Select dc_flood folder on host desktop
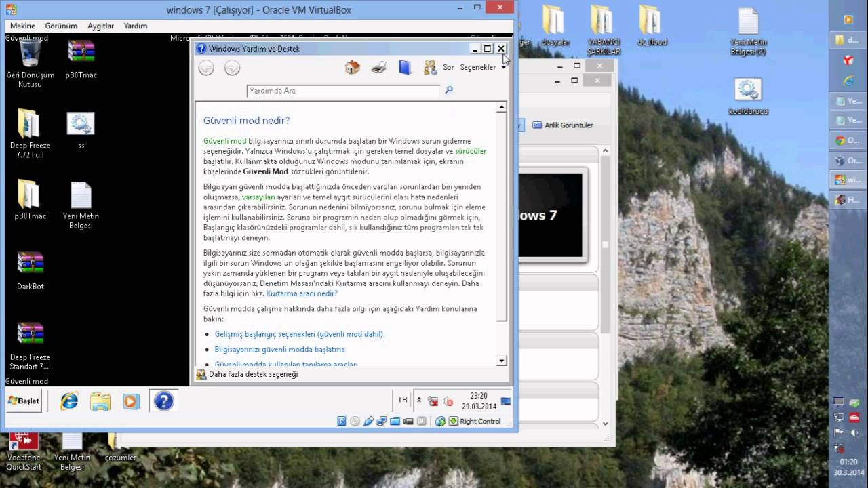The image size is (868, 488). click(652, 26)
